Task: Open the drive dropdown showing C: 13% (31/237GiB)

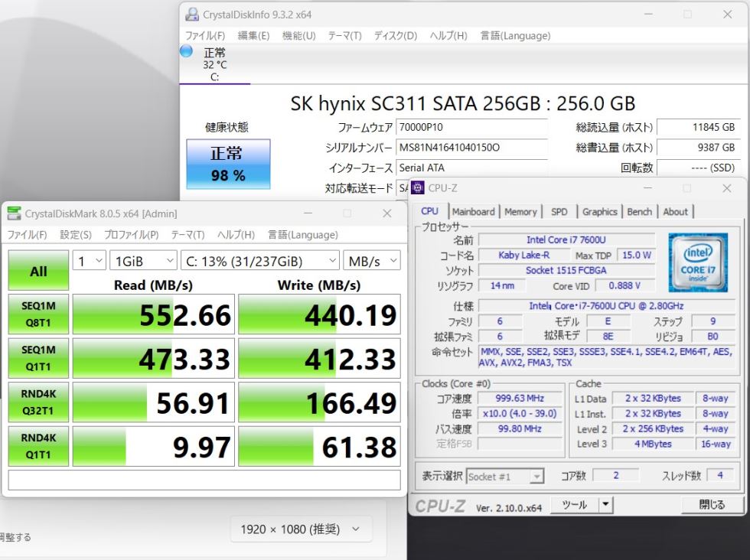Action: point(259,261)
